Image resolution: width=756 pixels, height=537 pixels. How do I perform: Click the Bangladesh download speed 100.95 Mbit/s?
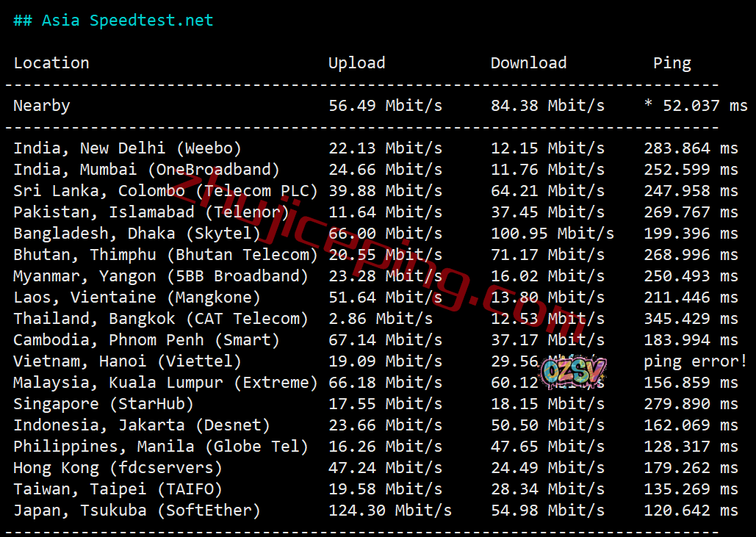tap(552, 234)
